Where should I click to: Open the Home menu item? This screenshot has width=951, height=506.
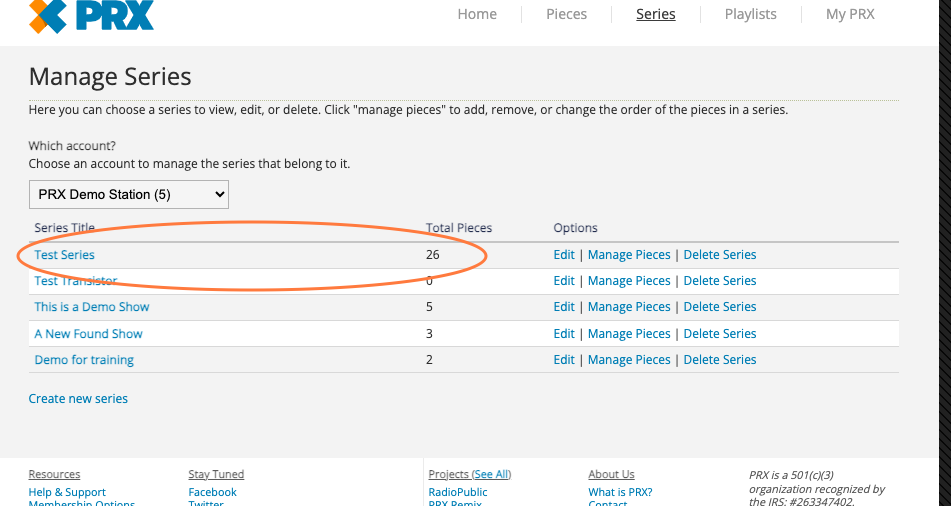(x=477, y=14)
